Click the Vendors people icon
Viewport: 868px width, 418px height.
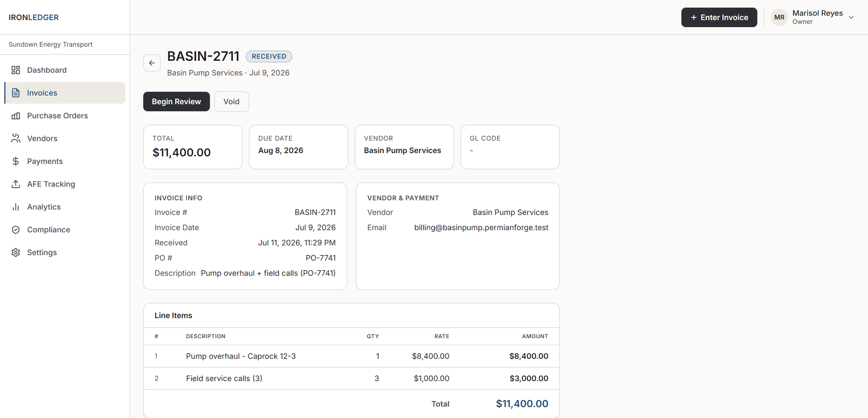(x=16, y=138)
